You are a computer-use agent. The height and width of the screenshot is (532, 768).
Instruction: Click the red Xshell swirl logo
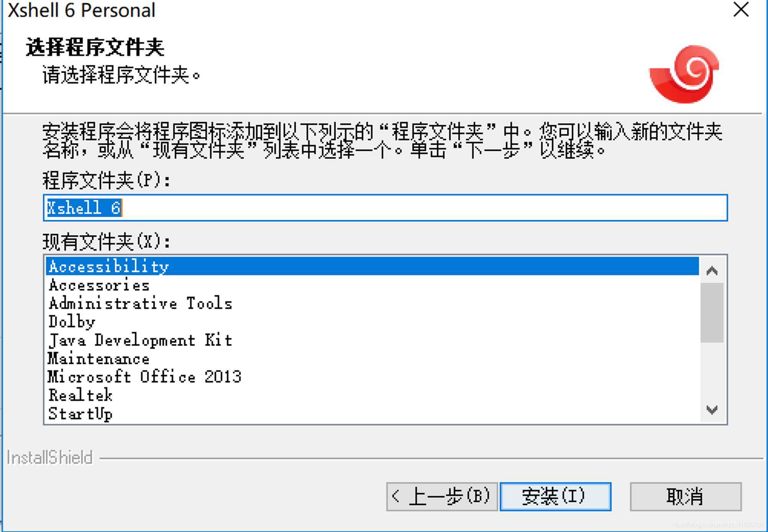(x=684, y=74)
